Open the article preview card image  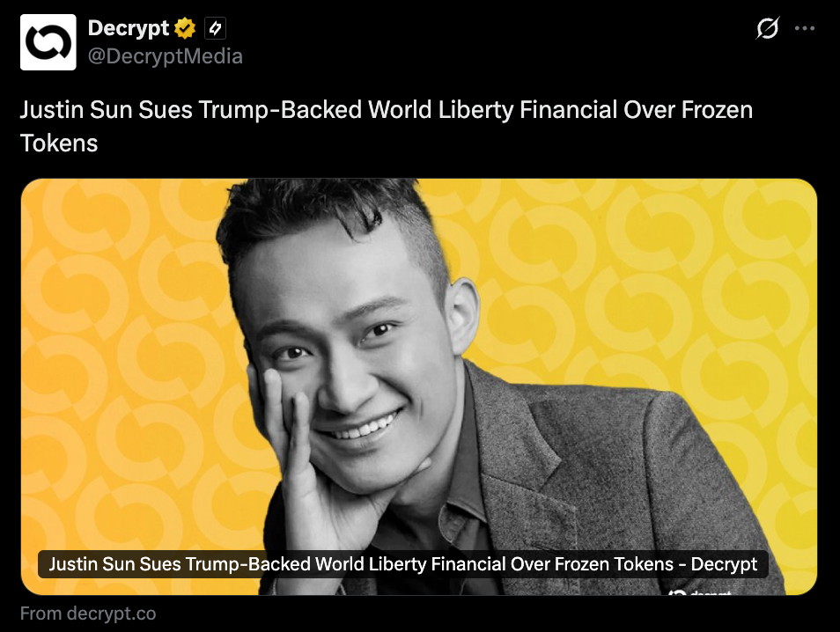tap(419, 386)
